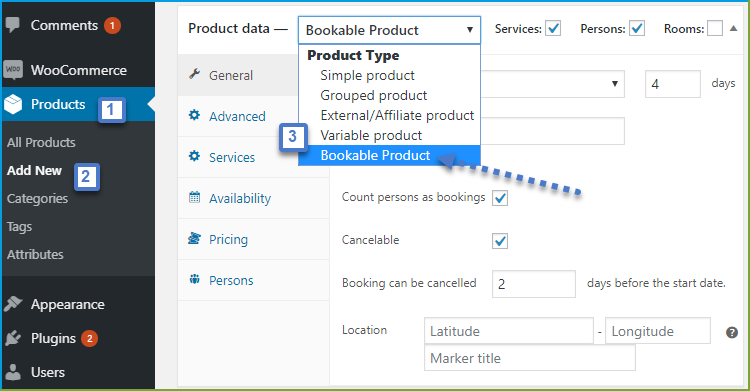
Task: Open the duration unit dropdown beside days
Action: click(x=552, y=84)
